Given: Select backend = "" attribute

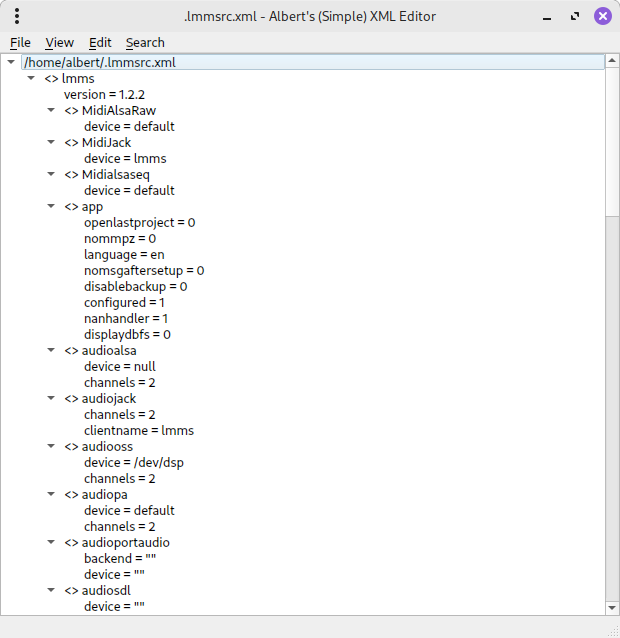Looking at the screenshot, I should click(120, 559).
